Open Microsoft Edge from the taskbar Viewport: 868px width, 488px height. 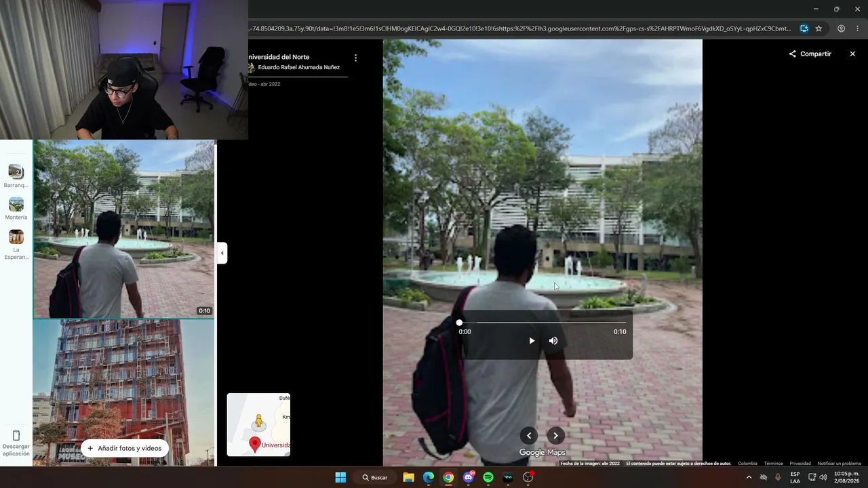click(429, 477)
